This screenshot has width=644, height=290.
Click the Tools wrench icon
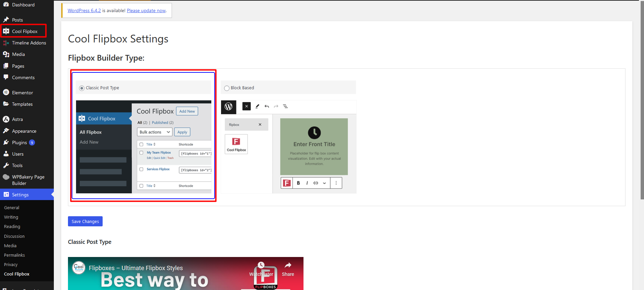(x=6, y=165)
